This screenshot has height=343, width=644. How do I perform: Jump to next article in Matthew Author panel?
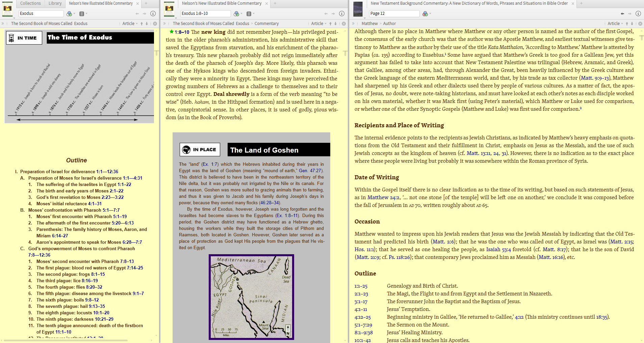tap(632, 24)
